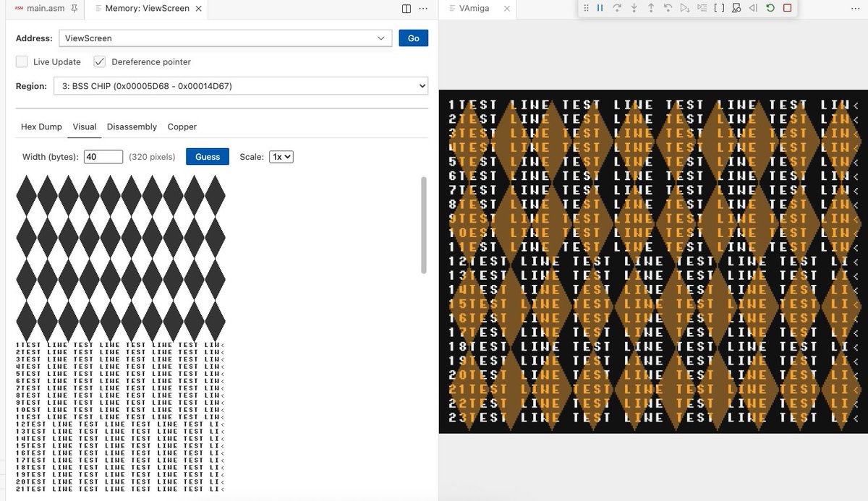Open the Disassembly tab
Screen dimensions: 868x501
(x=132, y=127)
